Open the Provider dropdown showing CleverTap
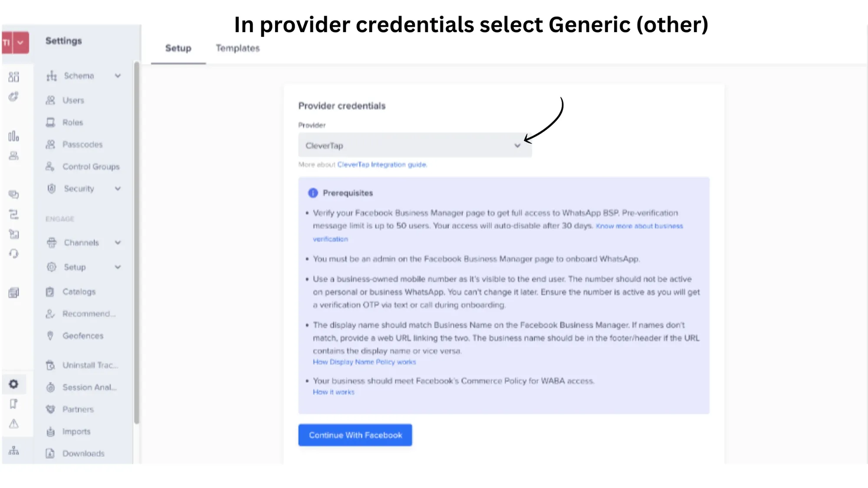Viewport: 868px width, 488px height. 414,145
